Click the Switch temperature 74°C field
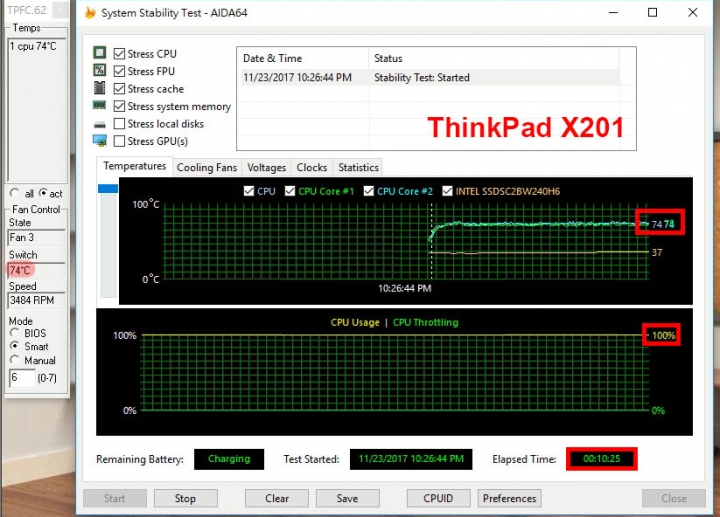720x517 pixels. point(37,270)
